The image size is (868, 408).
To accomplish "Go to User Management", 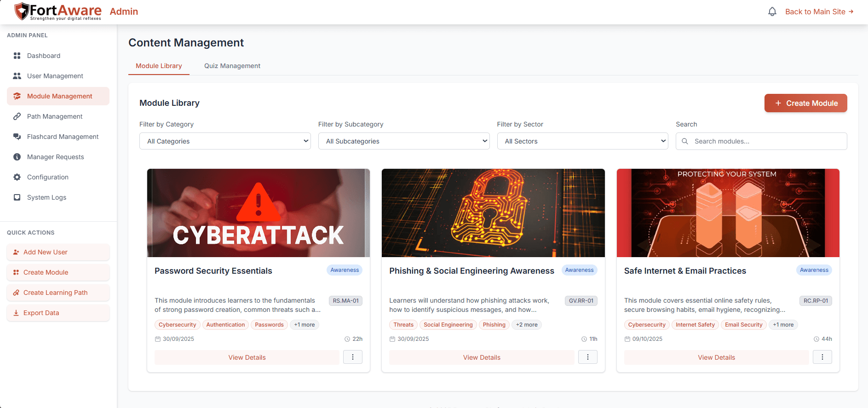I will [x=58, y=76].
